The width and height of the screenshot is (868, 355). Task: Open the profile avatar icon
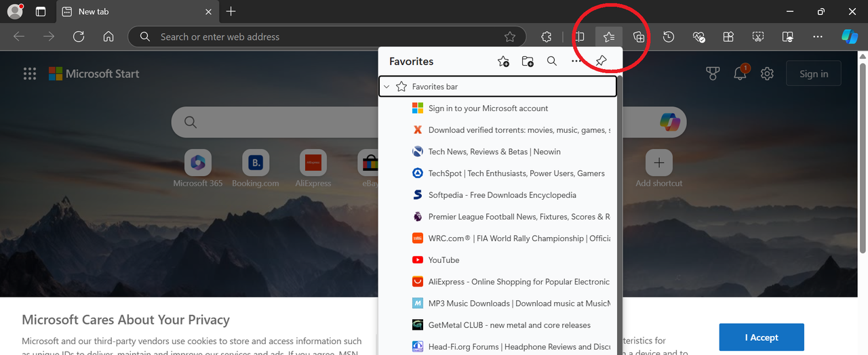click(15, 11)
